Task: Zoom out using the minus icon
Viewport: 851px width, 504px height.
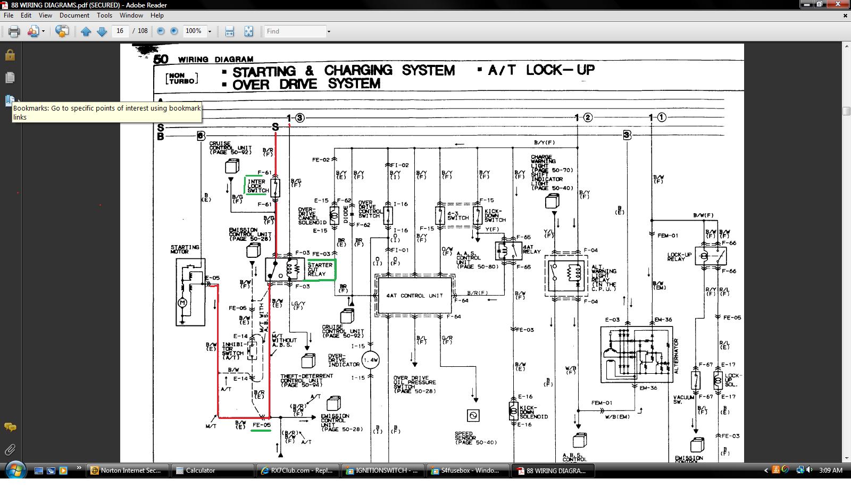Action: 161,31
